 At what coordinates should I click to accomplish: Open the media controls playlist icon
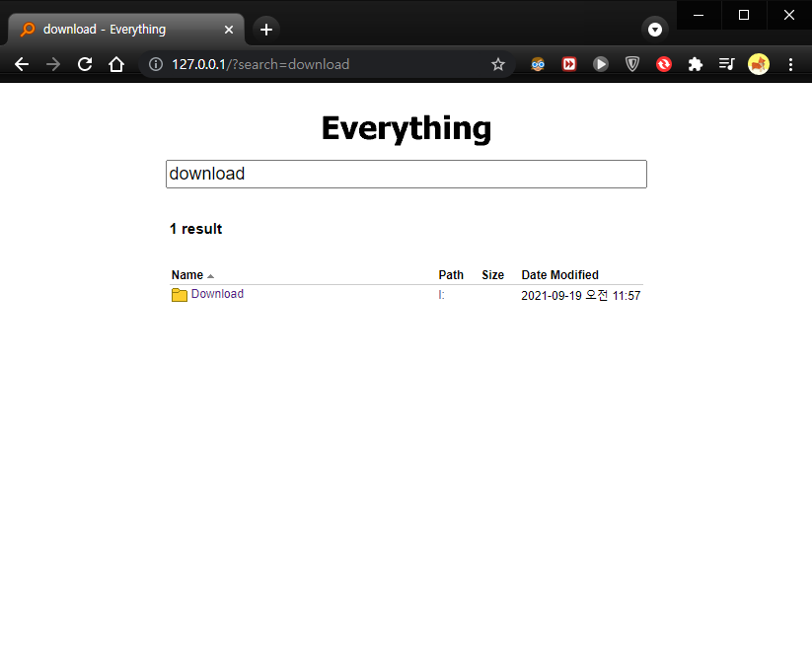pyautogui.click(x=726, y=64)
